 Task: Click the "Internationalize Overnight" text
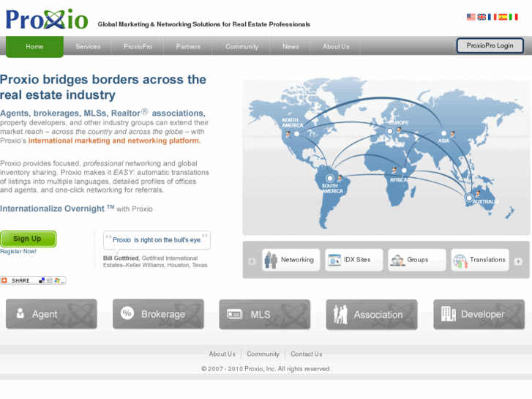[x=52, y=209]
